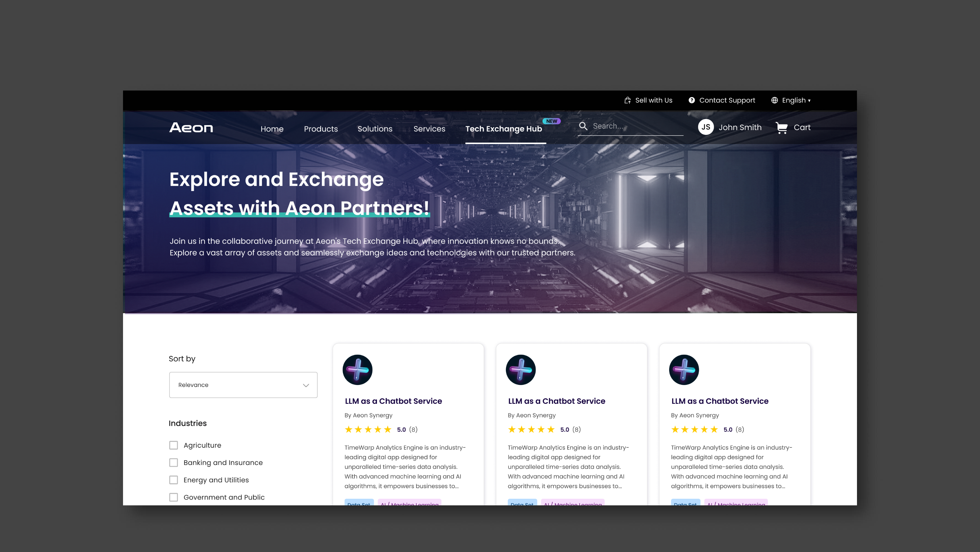Click the Sell with Us bag icon
The height and width of the screenshot is (552, 980).
pyautogui.click(x=627, y=100)
